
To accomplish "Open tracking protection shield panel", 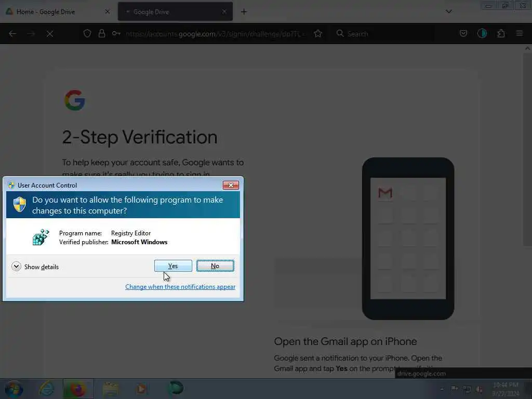I will point(87,34).
